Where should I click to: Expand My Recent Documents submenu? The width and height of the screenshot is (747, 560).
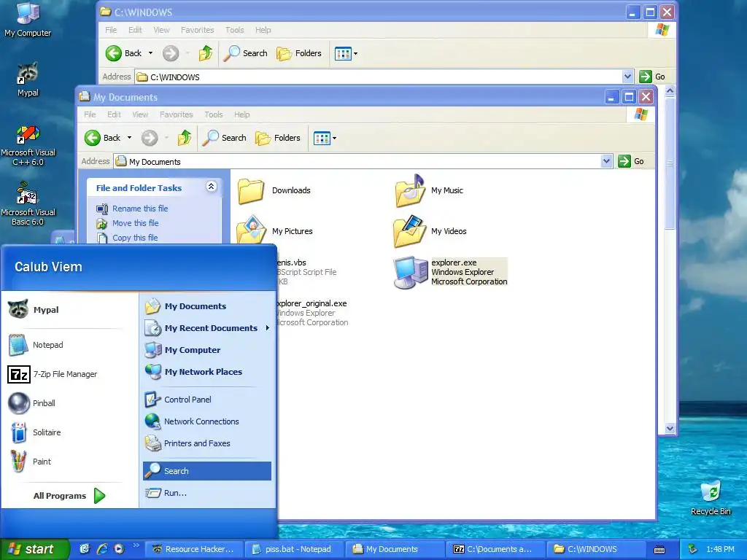click(x=207, y=328)
